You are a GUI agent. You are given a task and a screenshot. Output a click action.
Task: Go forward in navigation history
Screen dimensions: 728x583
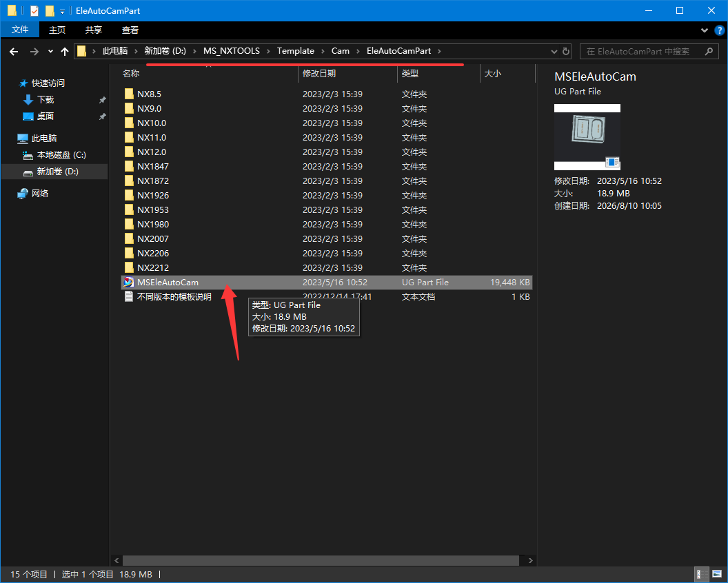(x=34, y=52)
